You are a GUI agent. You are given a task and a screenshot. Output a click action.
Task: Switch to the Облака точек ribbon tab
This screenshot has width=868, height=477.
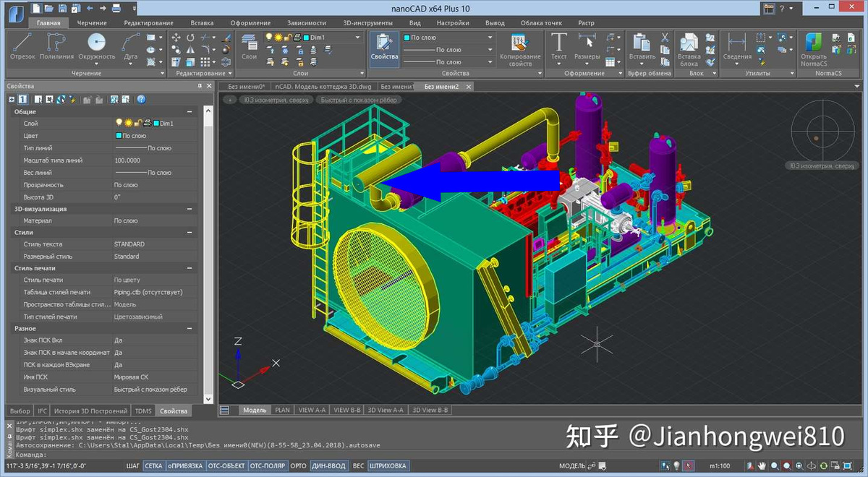(541, 23)
